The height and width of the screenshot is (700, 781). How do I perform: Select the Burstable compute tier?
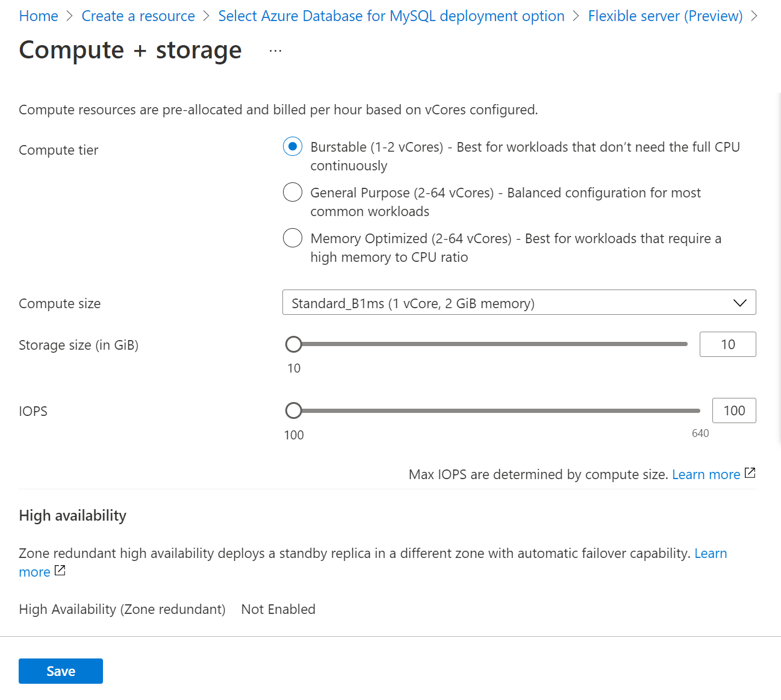pos(293,147)
